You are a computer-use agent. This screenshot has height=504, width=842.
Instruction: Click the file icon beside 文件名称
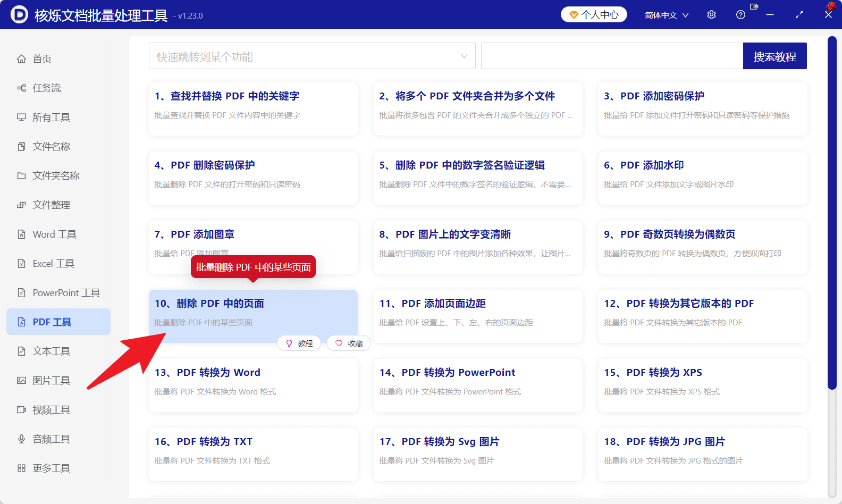point(21,146)
